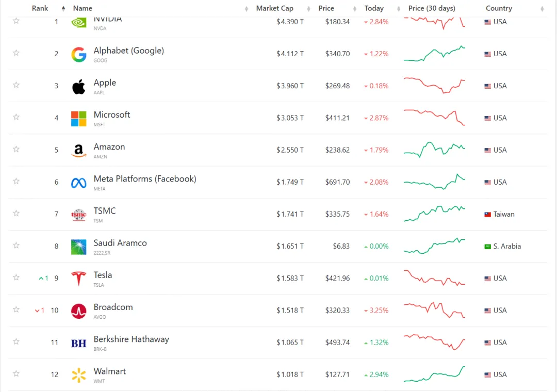The image size is (557, 392).
Task: Click the Saudi Aramco logo icon
Action: pyautogui.click(x=79, y=247)
